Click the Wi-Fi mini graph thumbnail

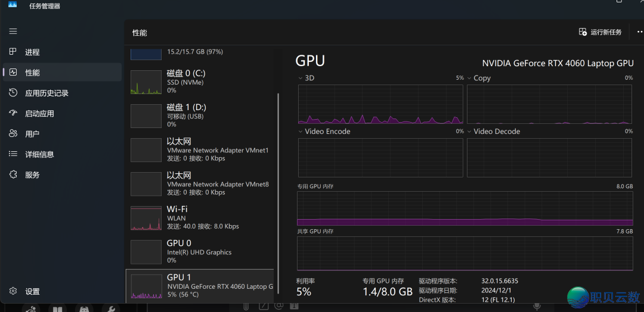tap(146, 218)
